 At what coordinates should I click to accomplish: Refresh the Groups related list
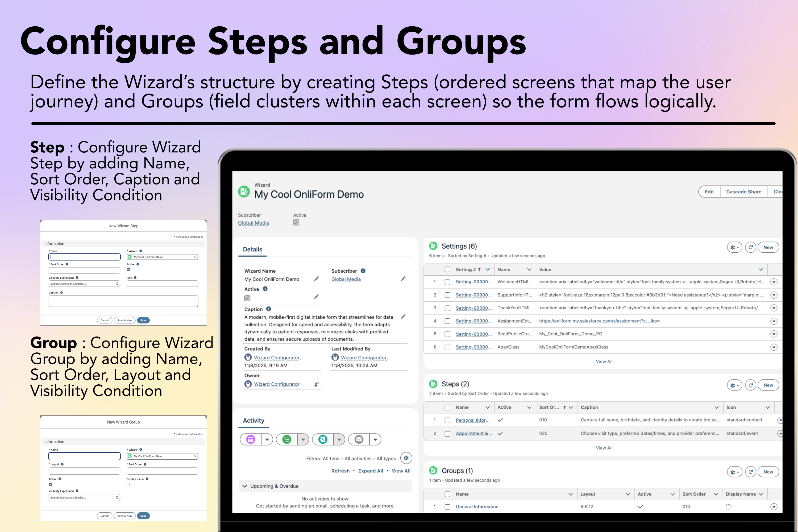[750, 472]
